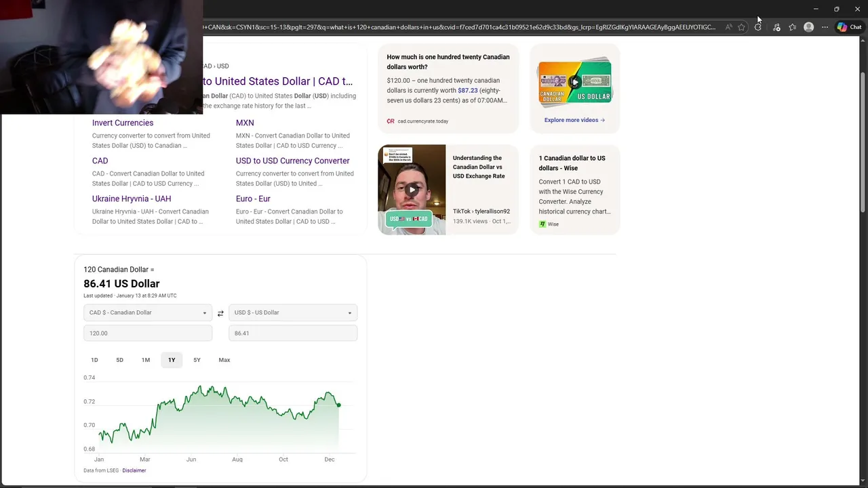Click the Wise logo icon
The image size is (868, 488).
(542, 224)
